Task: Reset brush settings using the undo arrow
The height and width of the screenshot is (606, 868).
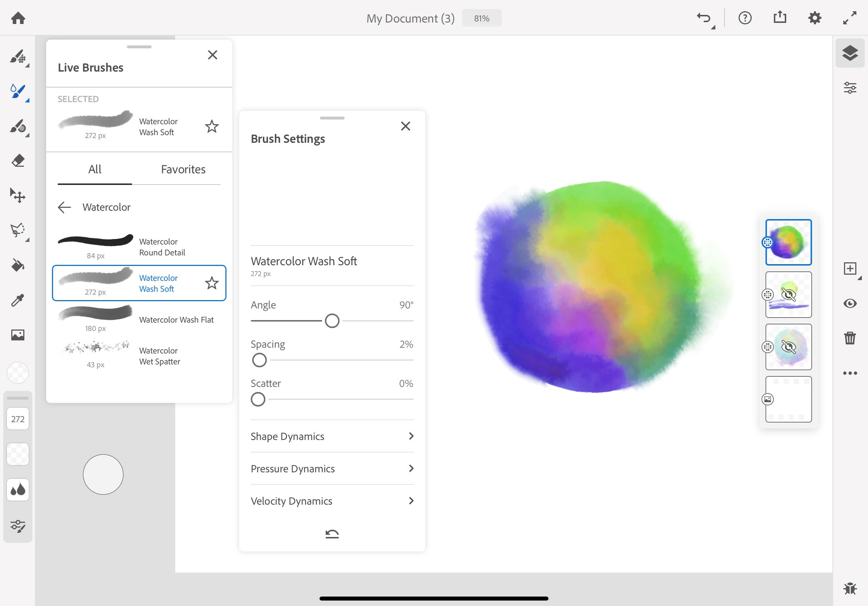Action: point(331,533)
